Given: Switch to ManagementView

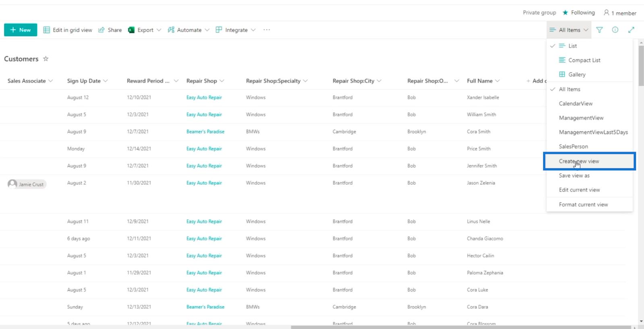Looking at the screenshot, I should point(590,118).
